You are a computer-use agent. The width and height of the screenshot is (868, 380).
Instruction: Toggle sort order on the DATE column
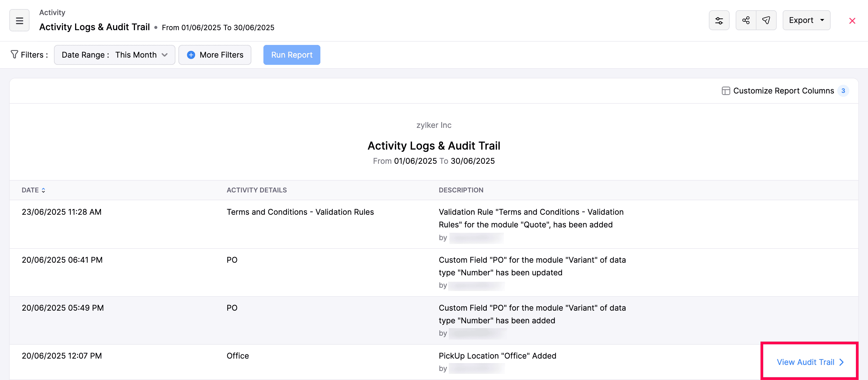pos(43,190)
